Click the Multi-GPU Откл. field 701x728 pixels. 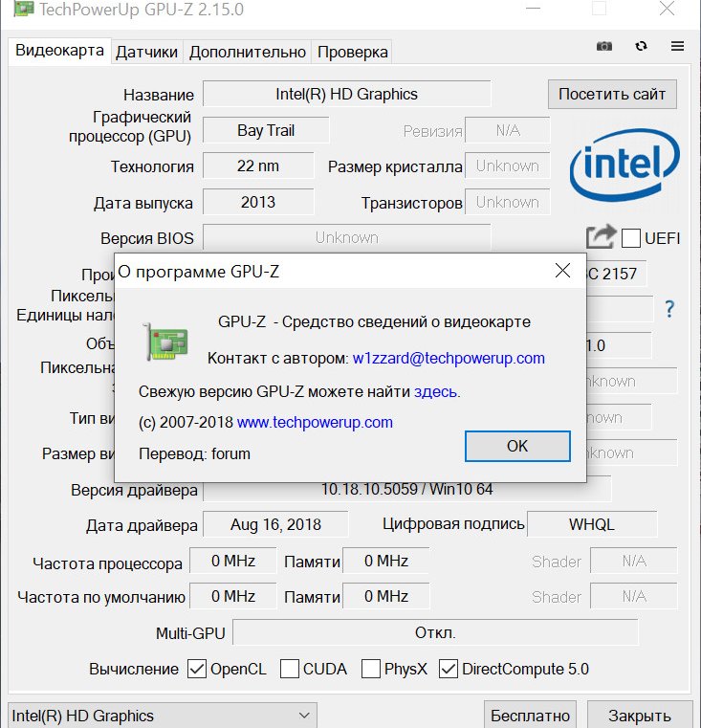click(435, 632)
